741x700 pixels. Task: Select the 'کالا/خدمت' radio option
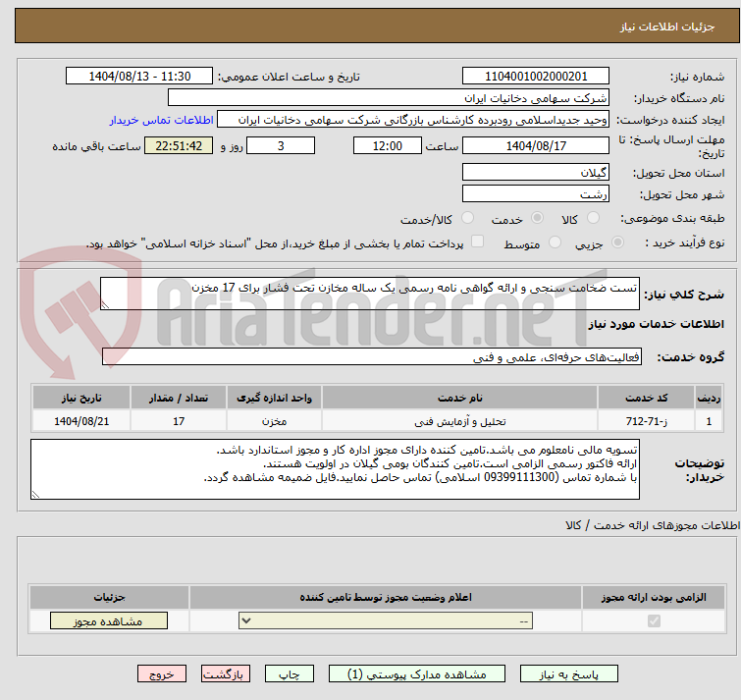pos(467,218)
